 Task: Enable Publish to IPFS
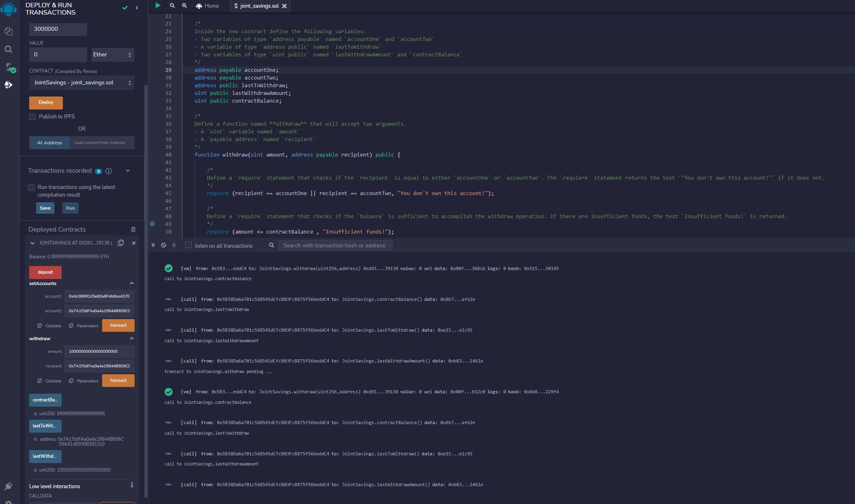click(x=32, y=116)
